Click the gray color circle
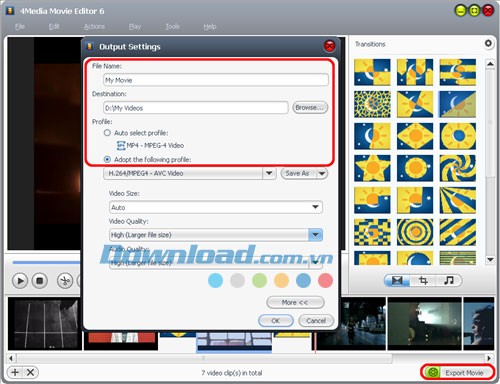 coord(237,280)
